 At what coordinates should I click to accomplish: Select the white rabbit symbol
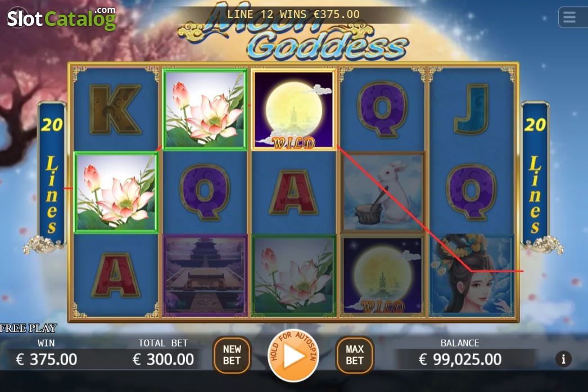coord(382,192)
